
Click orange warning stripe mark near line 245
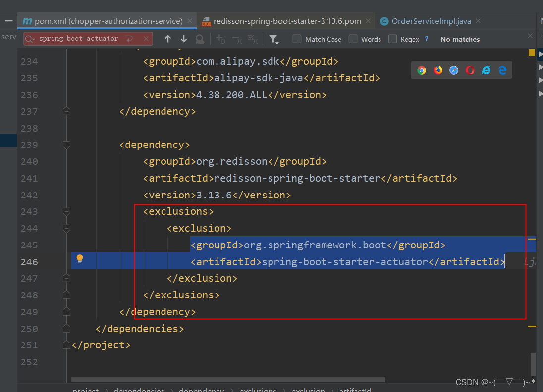point(532,239)
